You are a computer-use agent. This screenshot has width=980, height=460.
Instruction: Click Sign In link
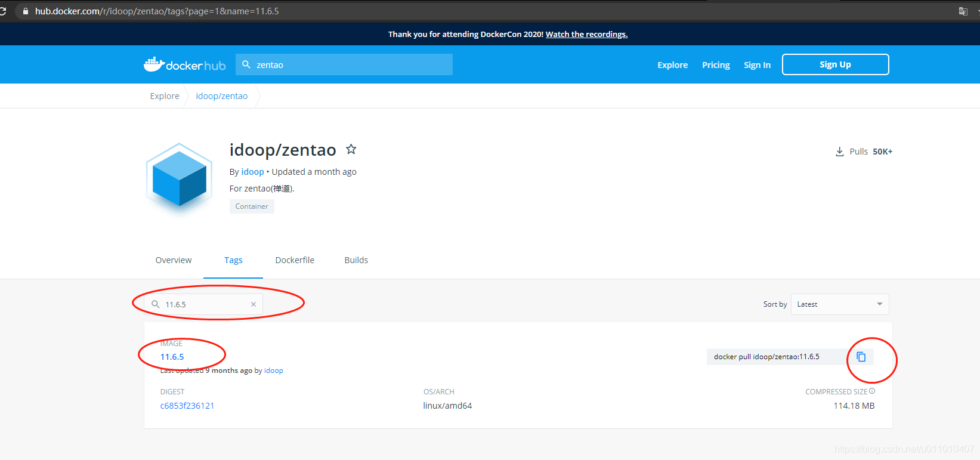pos(757,65)
